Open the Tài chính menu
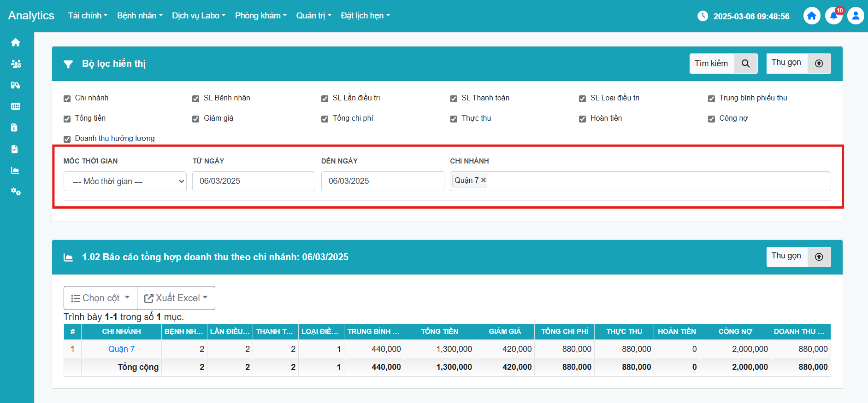 coord(88,16)
